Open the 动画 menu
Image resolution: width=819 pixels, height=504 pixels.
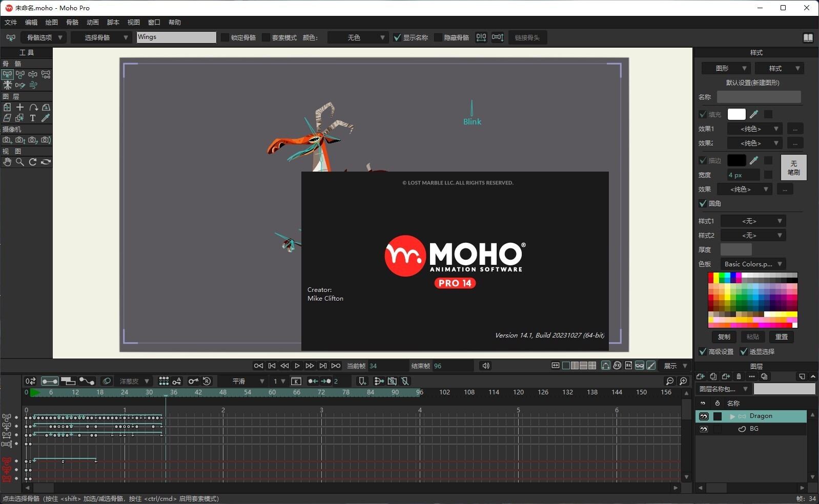point(93,22)
